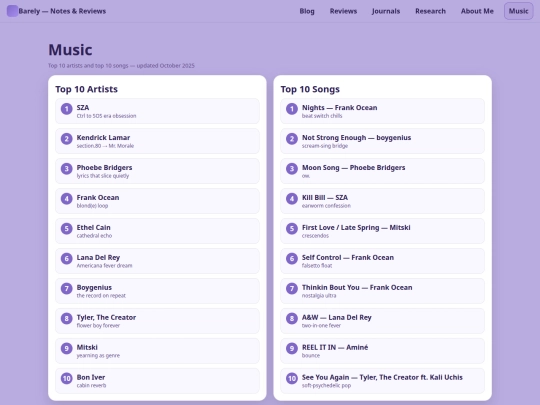
Task: Select the Tyler, The Creator artist name in Artists list
Action: coord(106,317)
